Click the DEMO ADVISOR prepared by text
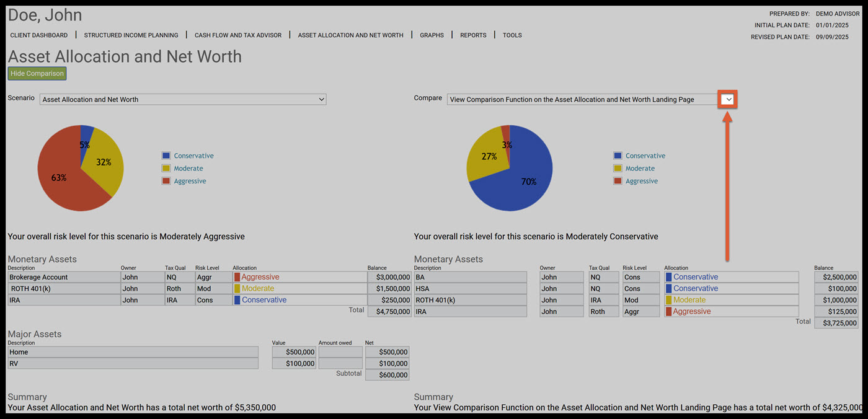The image size is (868, 419). [x=838, y=14]
